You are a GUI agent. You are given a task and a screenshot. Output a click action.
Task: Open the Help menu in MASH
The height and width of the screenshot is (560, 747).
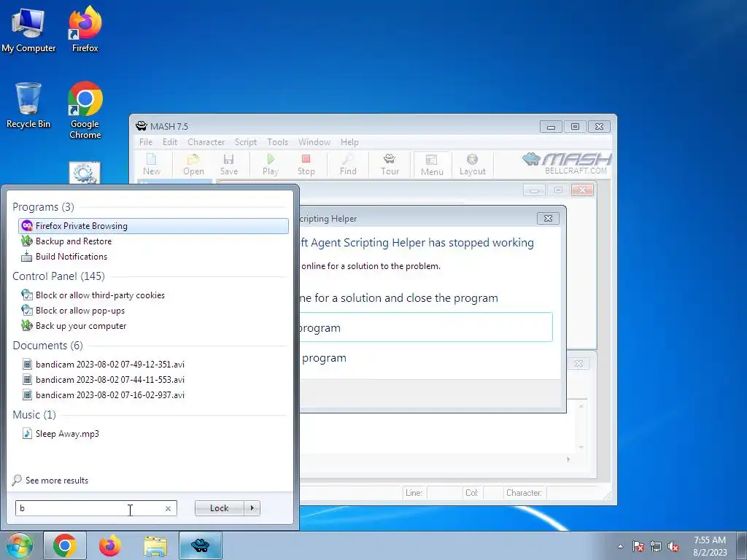pos(349,142)
